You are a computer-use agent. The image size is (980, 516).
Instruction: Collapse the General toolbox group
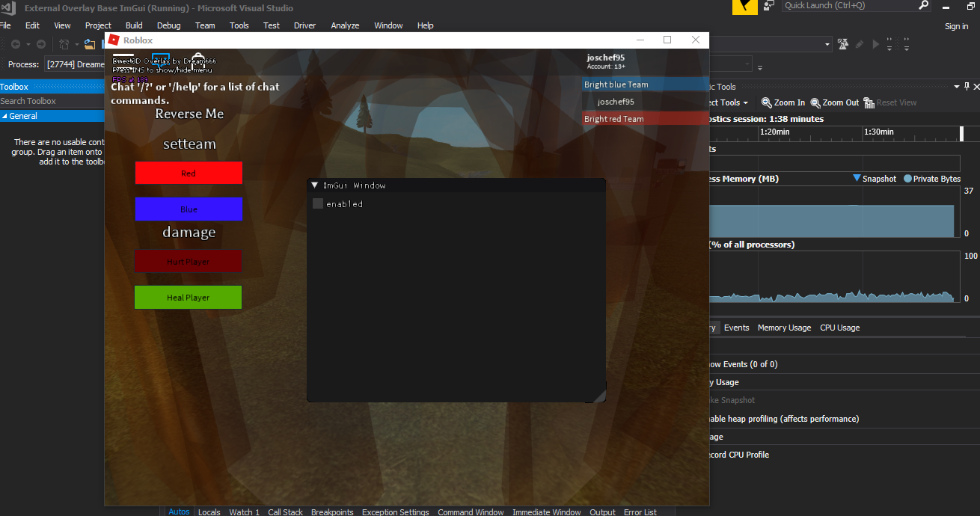(x=4, y=116)
